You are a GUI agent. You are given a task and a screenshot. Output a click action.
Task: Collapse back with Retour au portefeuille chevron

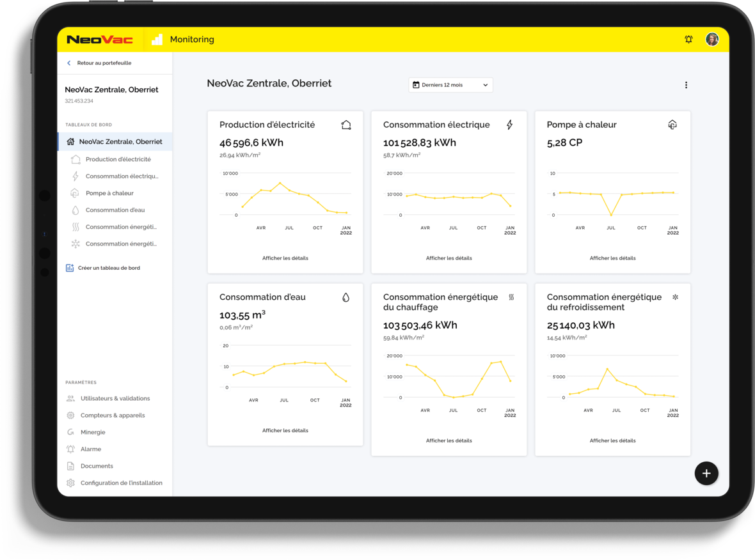pos(68,63)
